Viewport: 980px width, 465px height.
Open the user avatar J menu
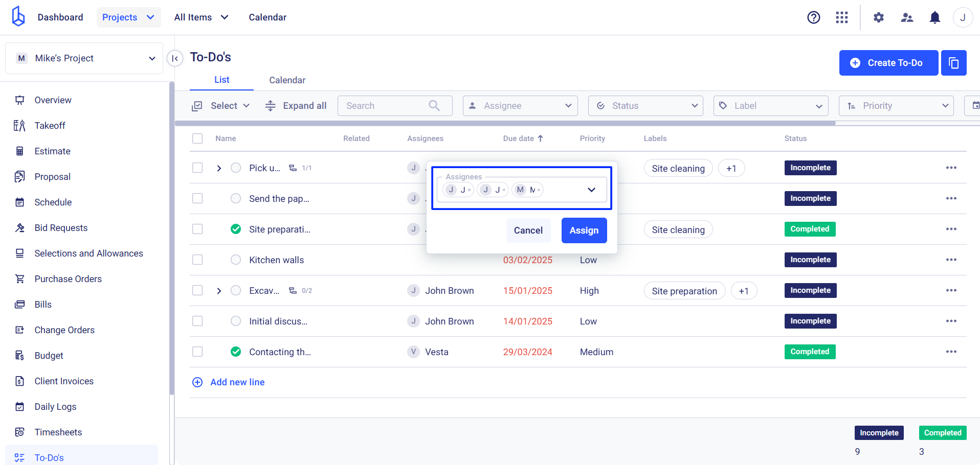[962, 17]
